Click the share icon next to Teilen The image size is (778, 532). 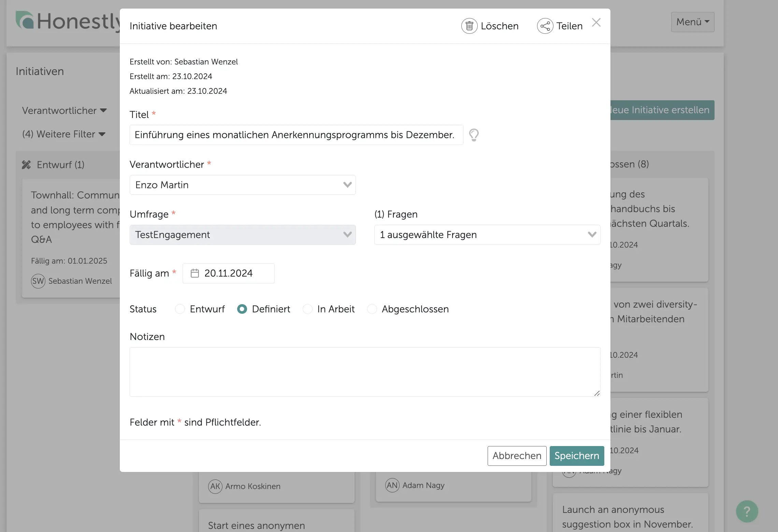click(x=545, y=26)
